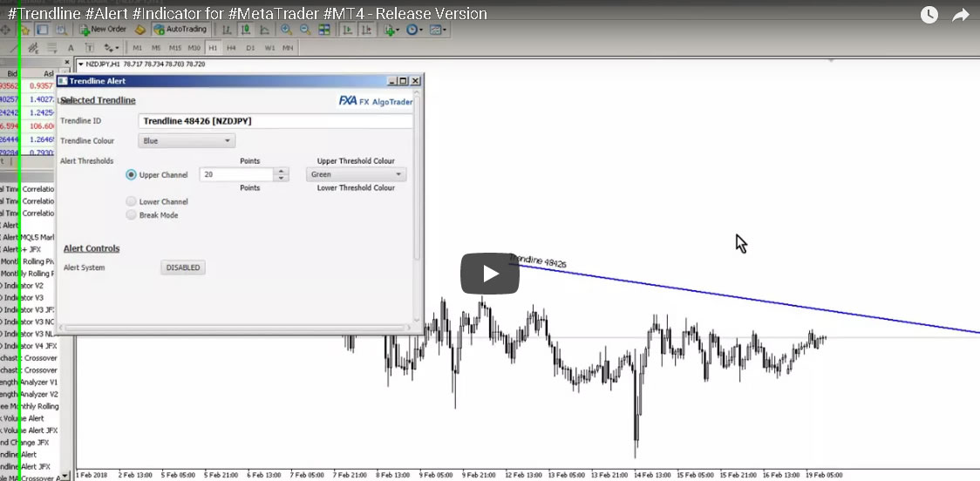Click the Bid column header
The width and height of the screenshot is (980, 481).
11,74
